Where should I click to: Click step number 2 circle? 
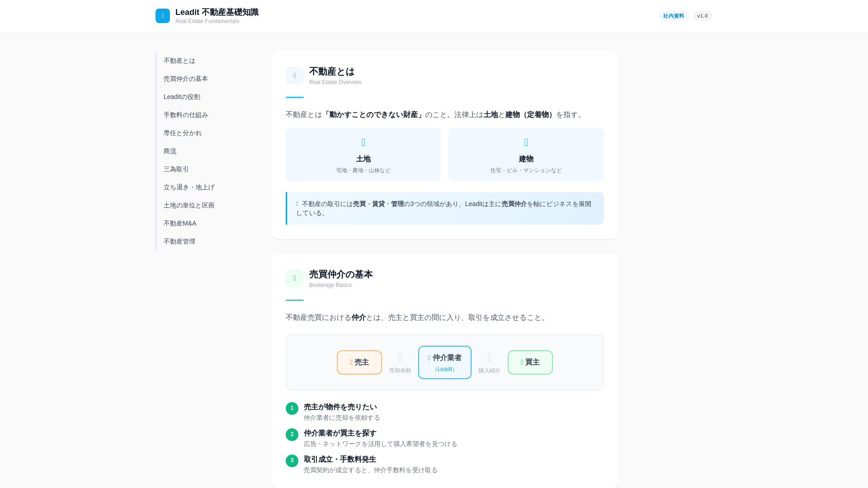(292, 435)
